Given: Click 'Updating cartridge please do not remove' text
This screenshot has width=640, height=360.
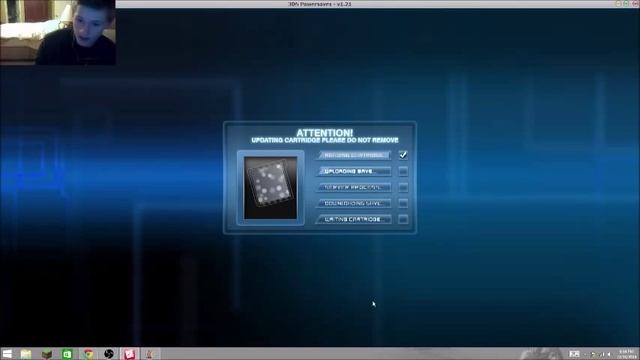Looking at the screenshot, I should pos(324,140).
